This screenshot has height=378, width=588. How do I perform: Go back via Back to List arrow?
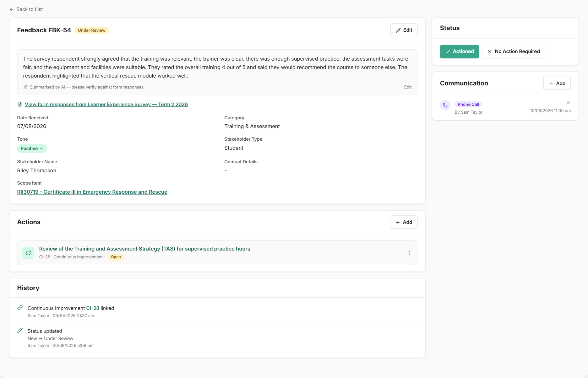pyautogui.click(x=12, y=9)
